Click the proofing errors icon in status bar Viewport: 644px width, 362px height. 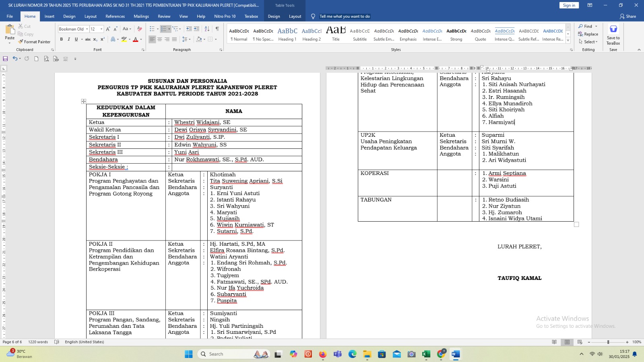point(57,342)
